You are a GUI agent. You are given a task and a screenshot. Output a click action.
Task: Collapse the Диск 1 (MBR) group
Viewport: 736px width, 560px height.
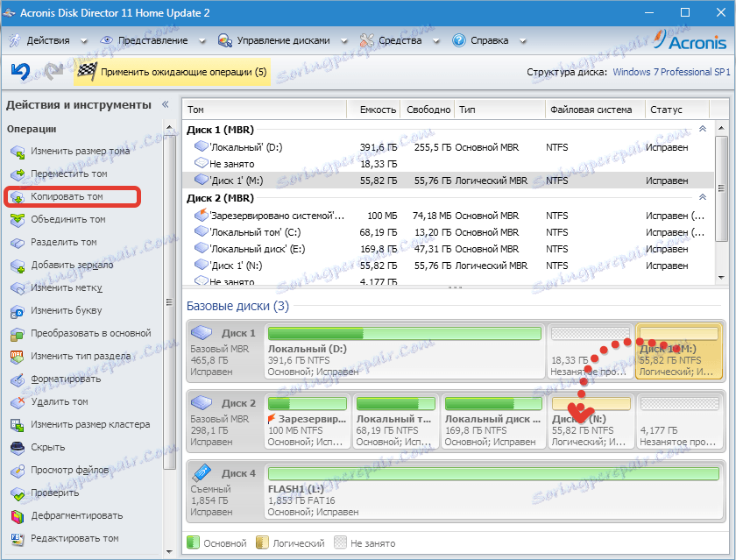tap(703, 129)
